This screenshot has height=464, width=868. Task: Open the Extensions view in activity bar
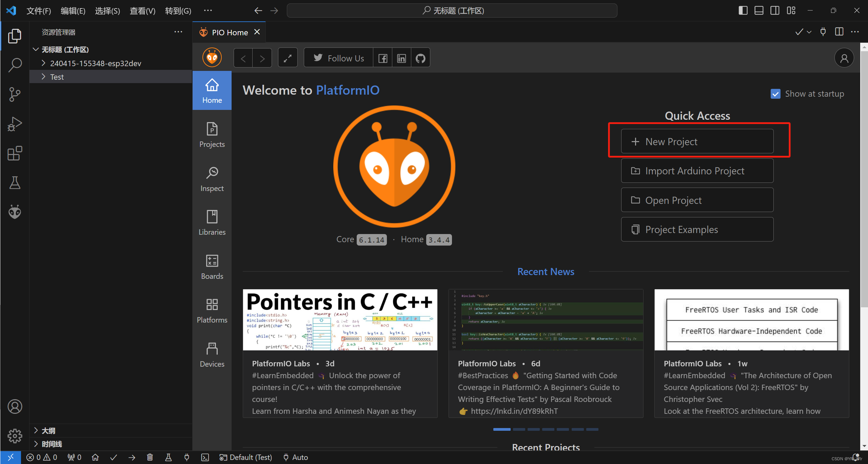click(15, 154)
